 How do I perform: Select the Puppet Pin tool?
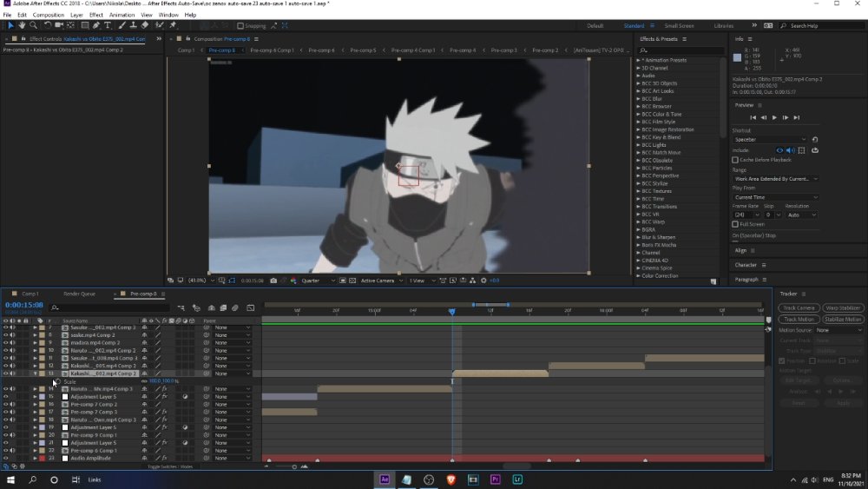[173, 25]
